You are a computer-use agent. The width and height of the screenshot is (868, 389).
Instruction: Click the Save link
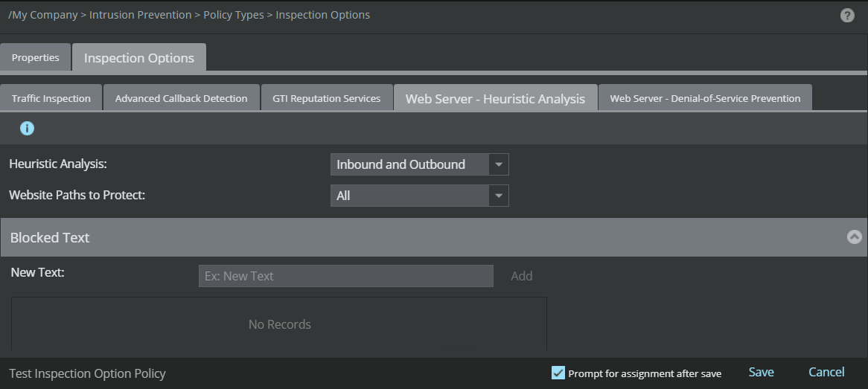coord(761,372)
